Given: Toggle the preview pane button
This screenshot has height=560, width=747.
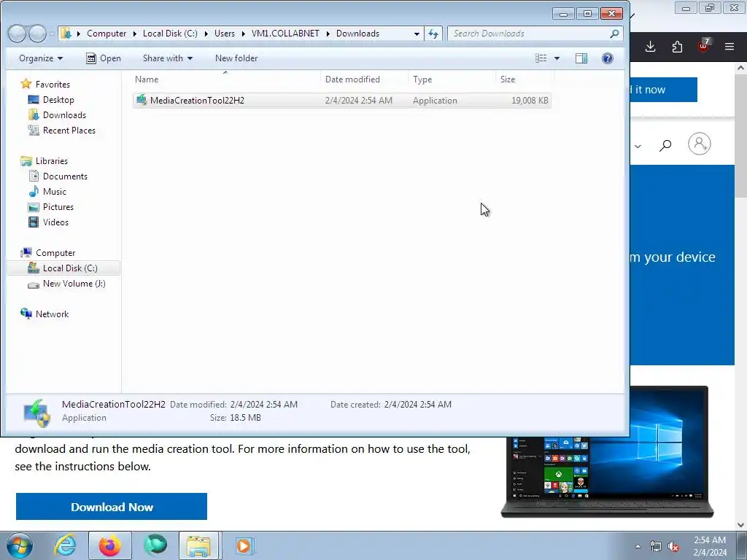Looking at the screenshot, I should point(581,58).
